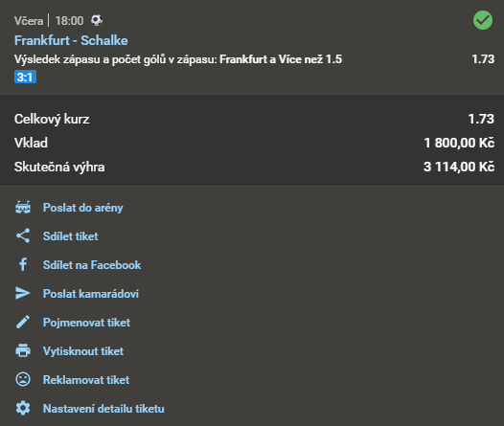Click the arena icon beside Poslat do arény
Viewport: 504px width, 426px height.
(23, 207)
